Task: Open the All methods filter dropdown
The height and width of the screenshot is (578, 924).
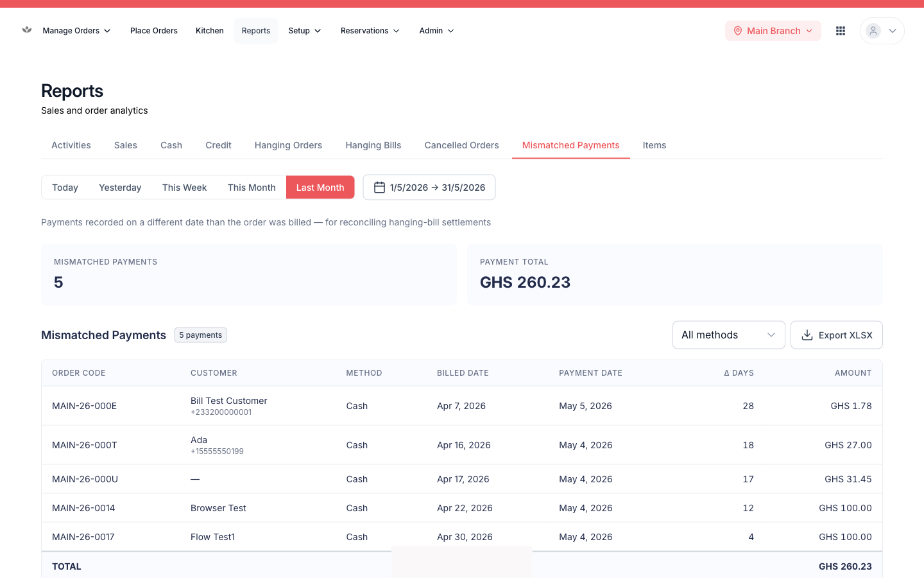Action: (729, 335)
